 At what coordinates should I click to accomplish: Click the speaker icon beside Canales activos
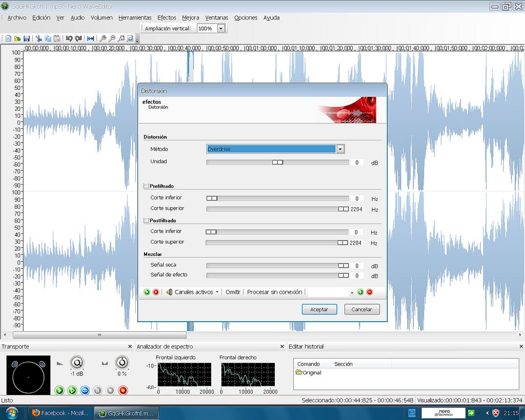tap(169, 292)
